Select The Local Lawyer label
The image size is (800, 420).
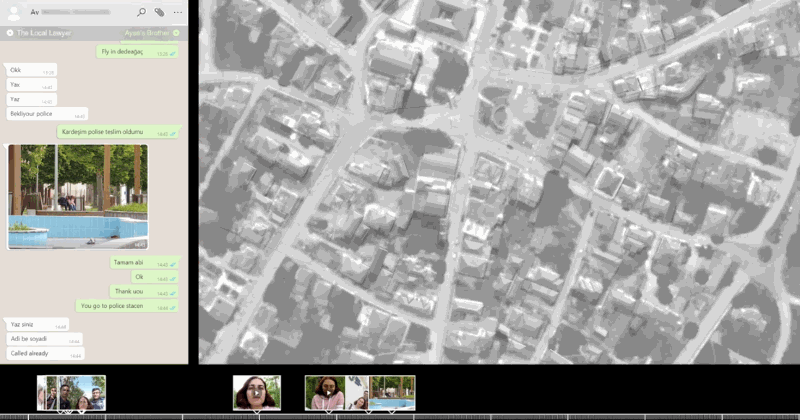(x=44, y=33)
